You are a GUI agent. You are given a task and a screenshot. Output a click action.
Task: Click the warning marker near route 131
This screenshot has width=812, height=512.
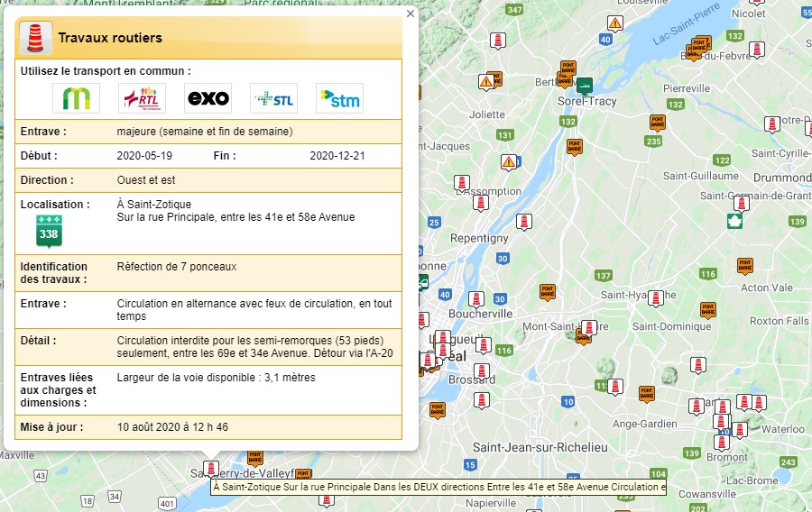[x=509, y=162]
